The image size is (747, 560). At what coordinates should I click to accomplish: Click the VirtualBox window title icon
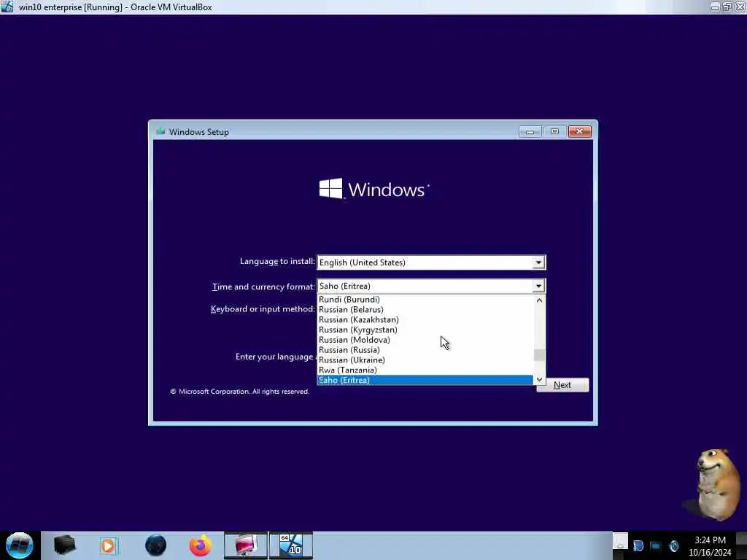[x=7, y=7]
